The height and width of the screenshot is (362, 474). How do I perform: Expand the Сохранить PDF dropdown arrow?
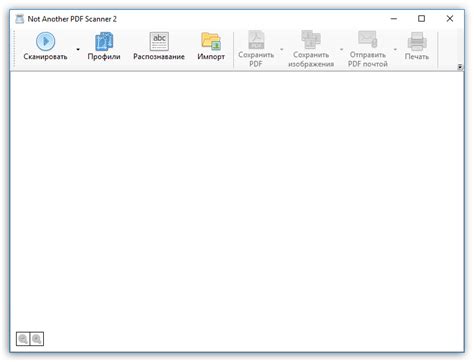(x=282, y=49)
